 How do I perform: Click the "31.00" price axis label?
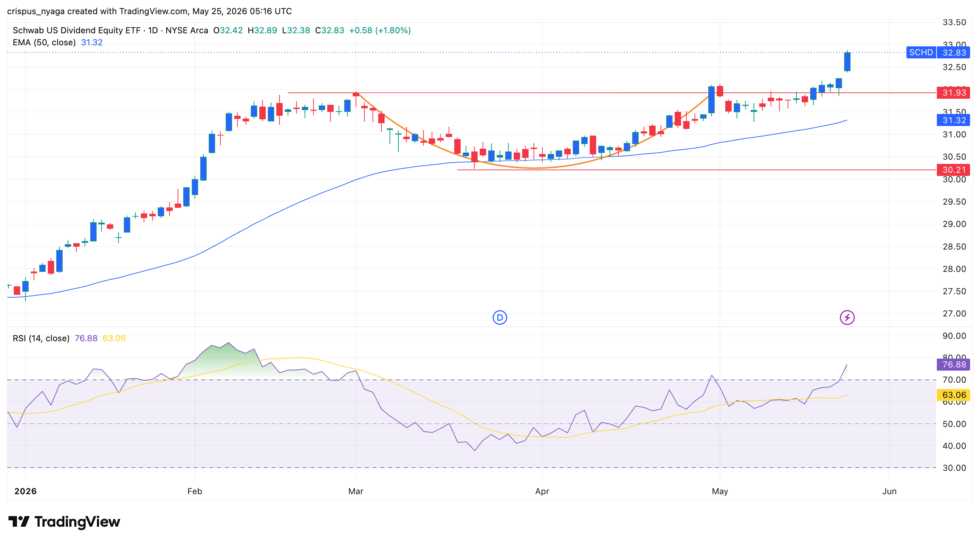954,134
